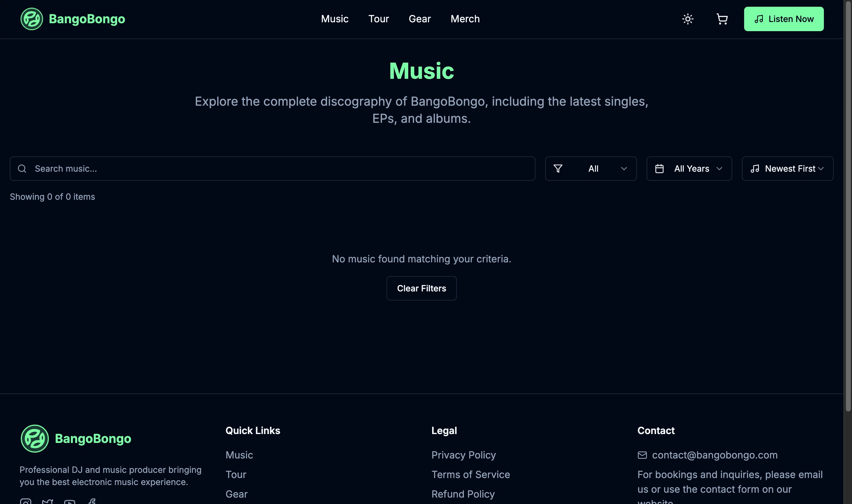The height and width of the screenshot is (504, 852).
Task: Open the shopping cart
Action: tap(722, 19)
